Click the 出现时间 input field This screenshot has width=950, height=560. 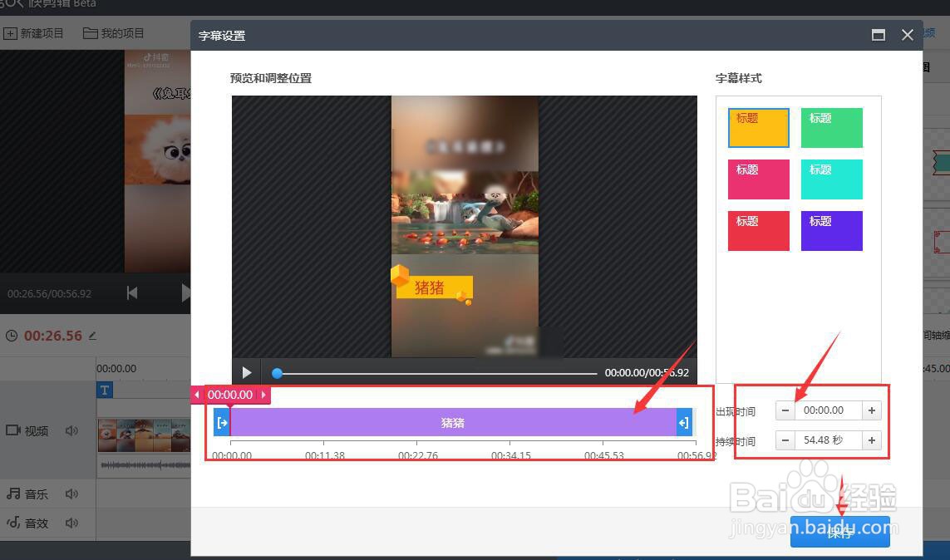tap(828, 410)
